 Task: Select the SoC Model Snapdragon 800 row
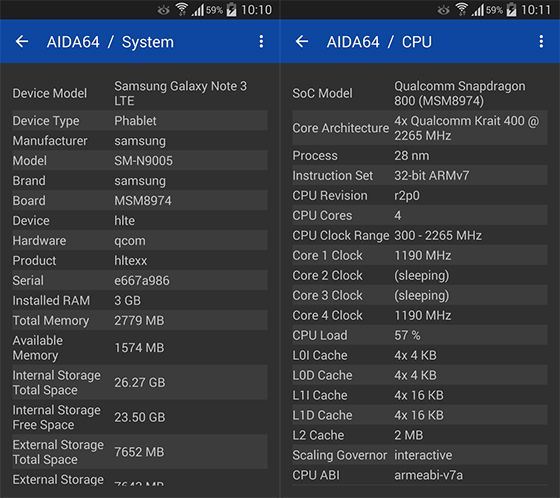(x=419, y=93)
